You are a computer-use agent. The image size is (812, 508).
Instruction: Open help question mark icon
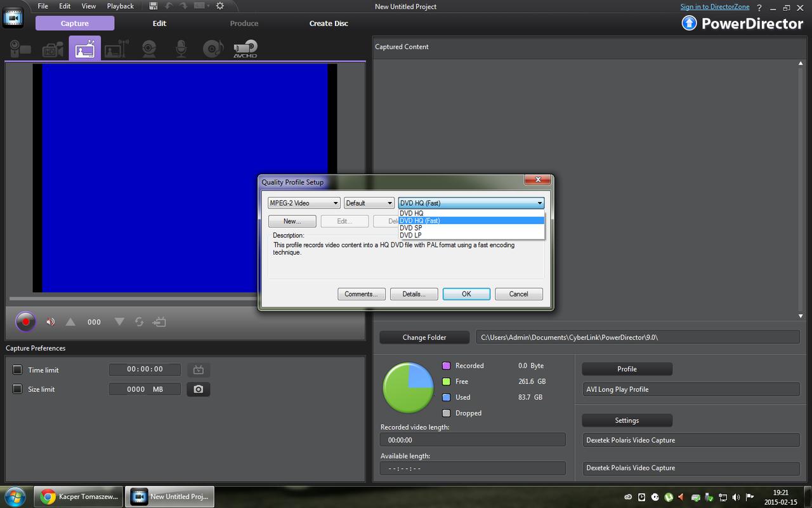point(759,8)
